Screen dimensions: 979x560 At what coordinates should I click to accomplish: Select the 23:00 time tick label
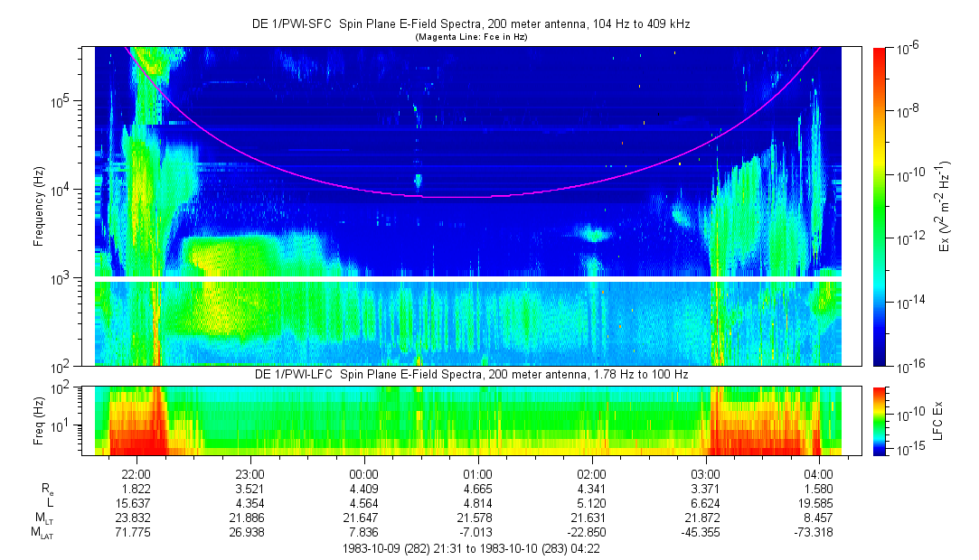click(x=249, y=473)
